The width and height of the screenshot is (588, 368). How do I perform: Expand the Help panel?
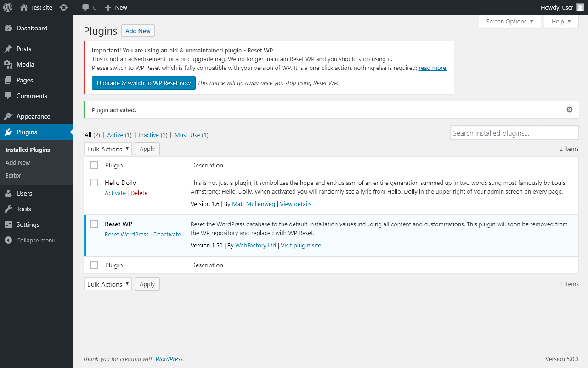(x=561, y=21)
